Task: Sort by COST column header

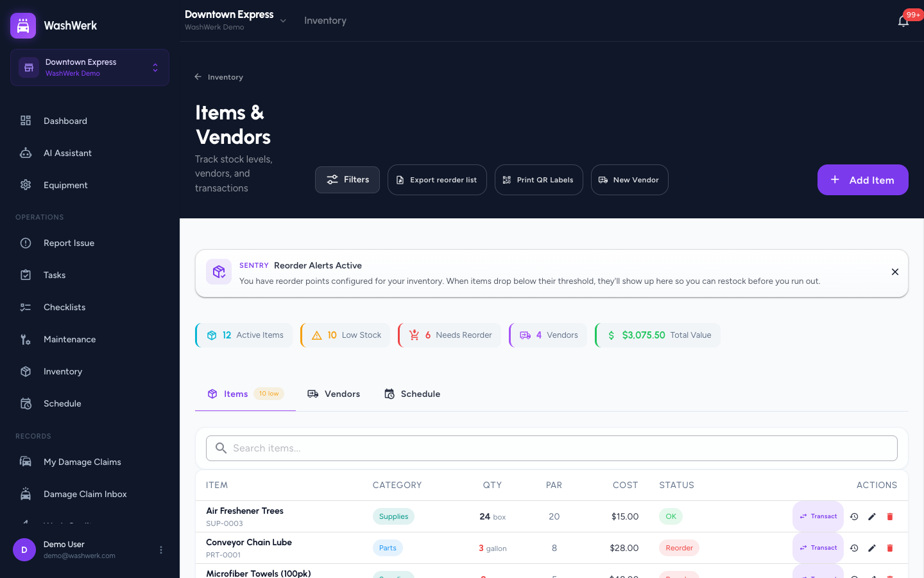Action: coord(626,485)
